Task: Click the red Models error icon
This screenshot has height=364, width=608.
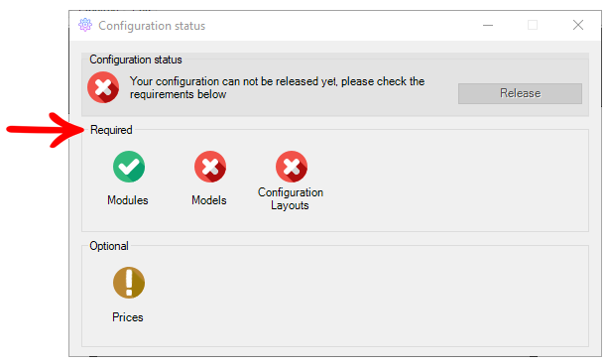Action: tap(210, 167)
